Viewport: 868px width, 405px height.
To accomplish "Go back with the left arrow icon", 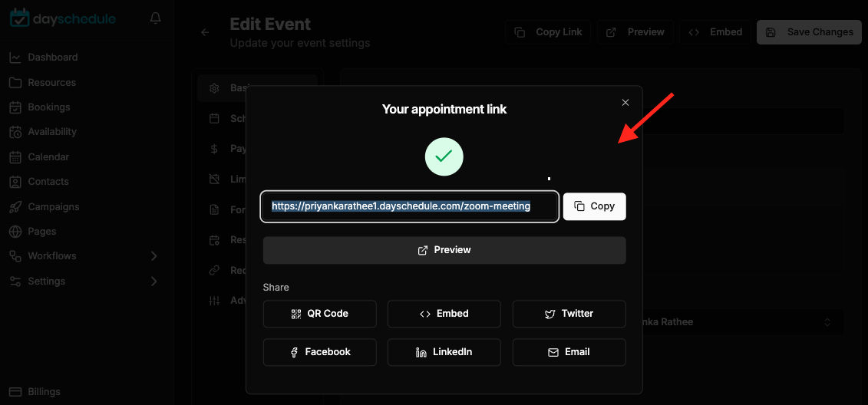I will point(205,33).
